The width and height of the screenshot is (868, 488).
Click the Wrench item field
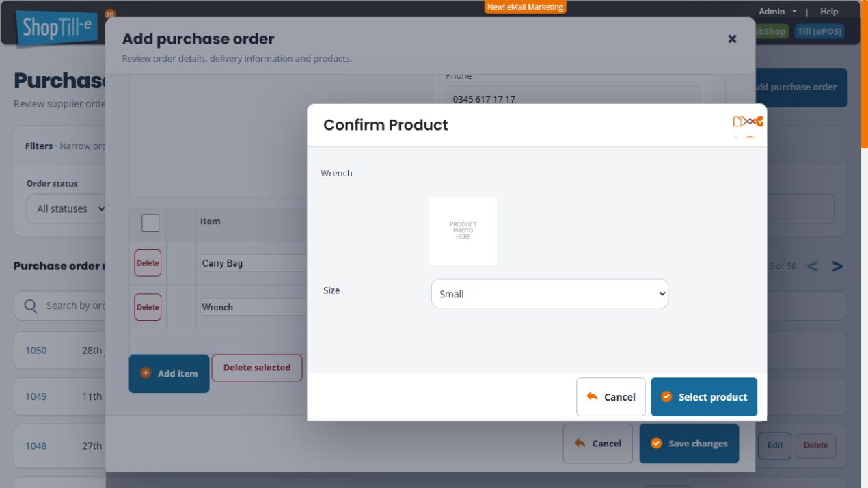pos(254,307)
